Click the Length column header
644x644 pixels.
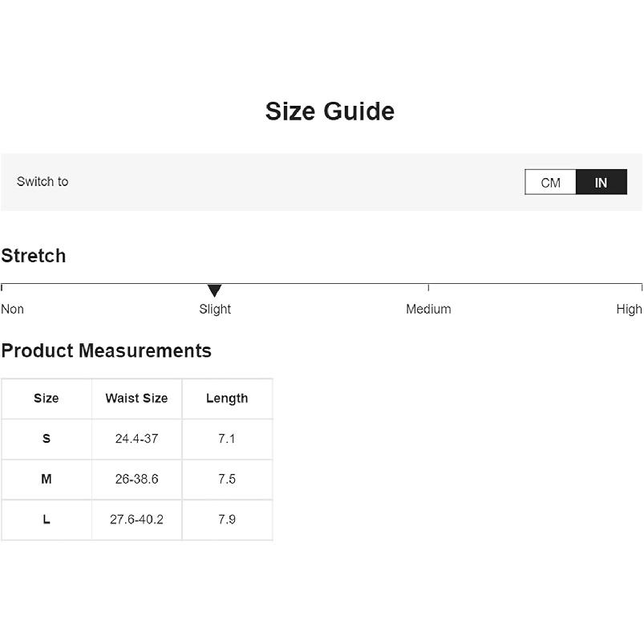(227, 399)
